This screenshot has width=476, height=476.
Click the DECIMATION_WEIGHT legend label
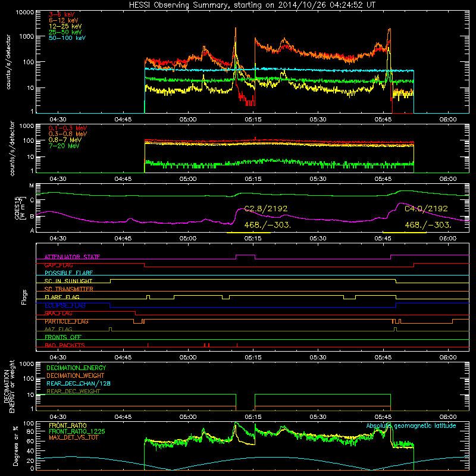[x=76, y=375]
